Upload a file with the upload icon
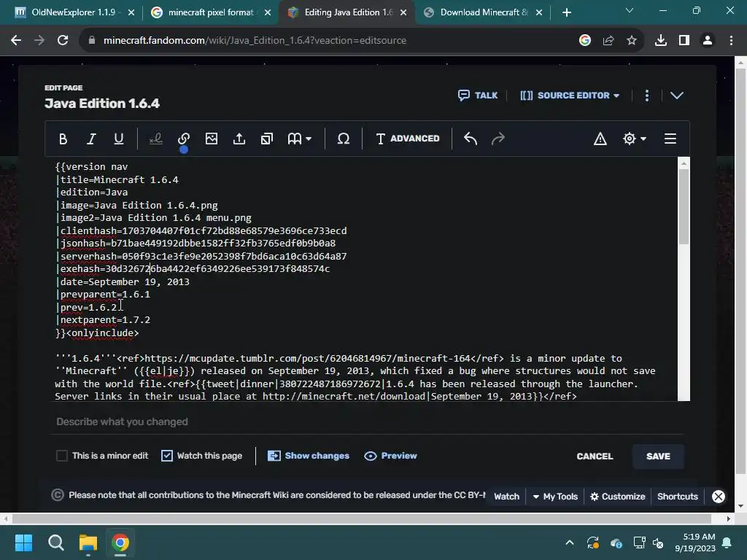Viewport: 747px width, 560px height. [239, 139]
